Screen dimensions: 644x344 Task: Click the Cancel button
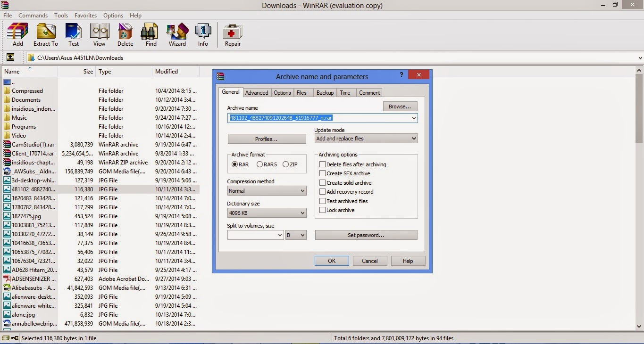(370, 261)
